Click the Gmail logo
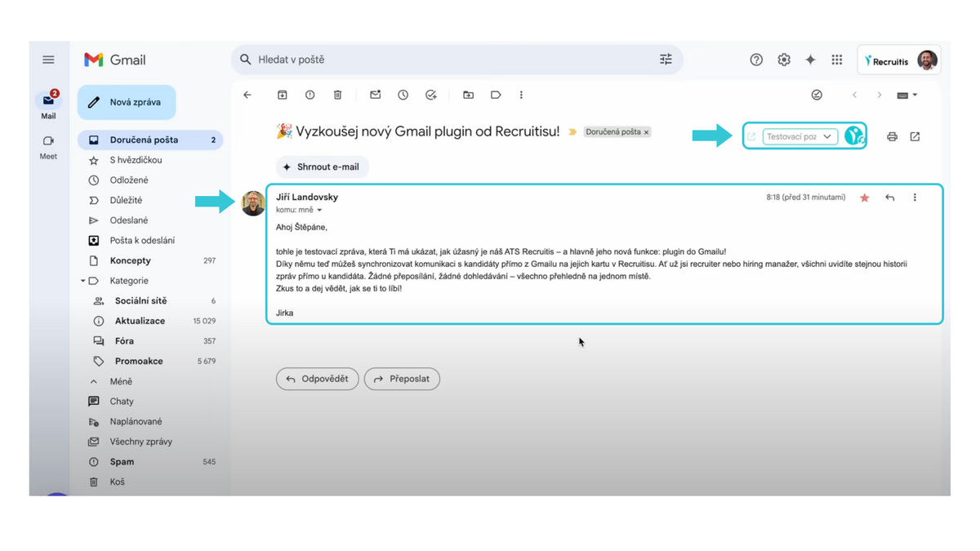 pos(115,60)
